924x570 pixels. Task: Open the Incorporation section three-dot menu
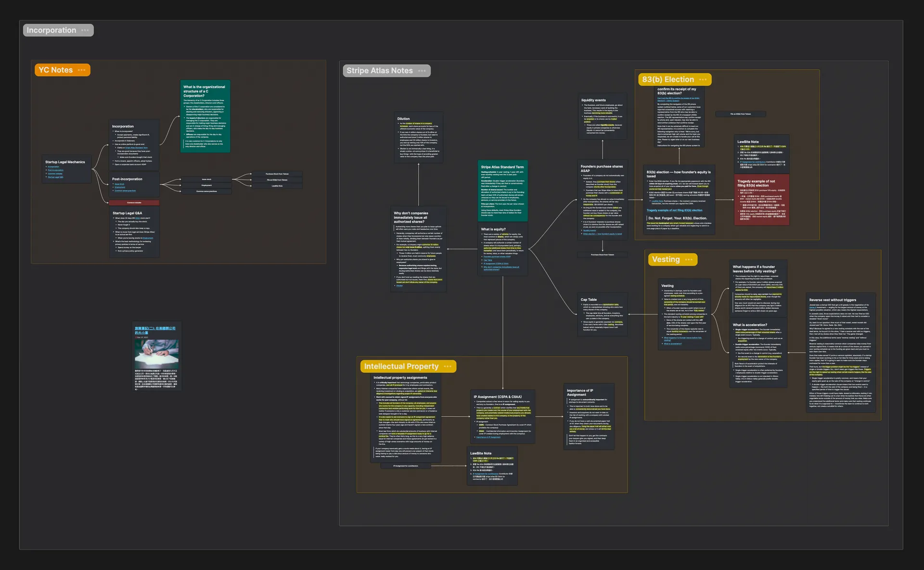85,30
